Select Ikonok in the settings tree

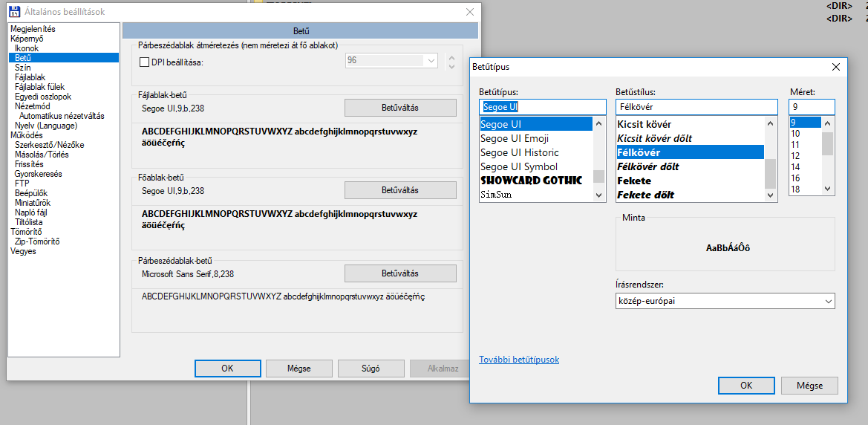(27, 48)
